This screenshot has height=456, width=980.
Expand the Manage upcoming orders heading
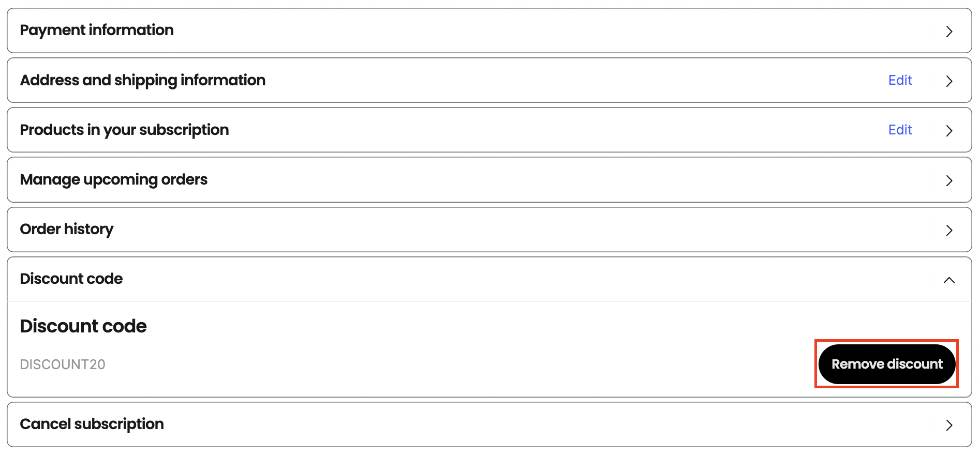(x=114, y=180)
